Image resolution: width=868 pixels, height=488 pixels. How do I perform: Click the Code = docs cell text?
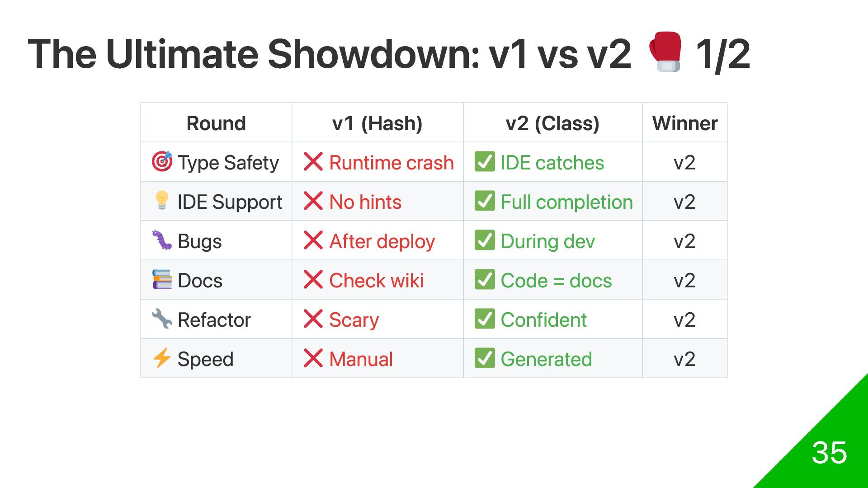[x=556, y=280]
